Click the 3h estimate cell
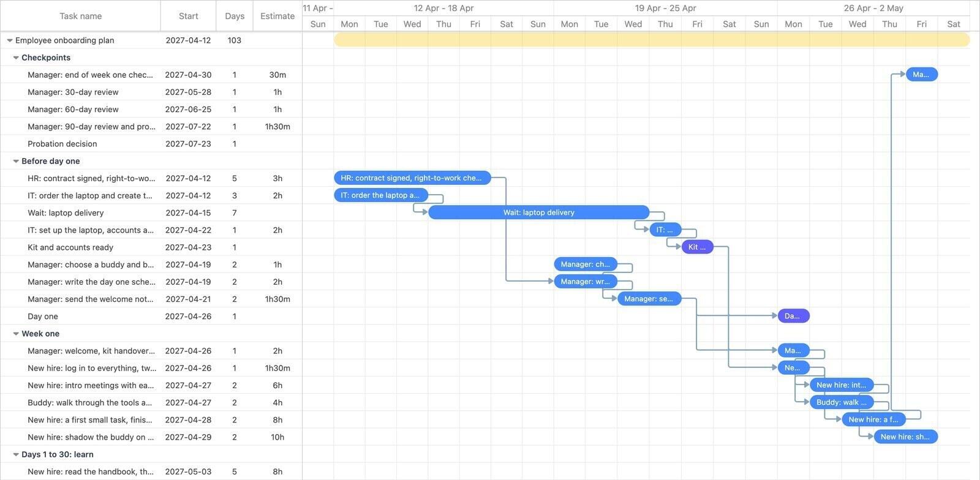Viewport: 980px width, 480px height. [277, 178]
